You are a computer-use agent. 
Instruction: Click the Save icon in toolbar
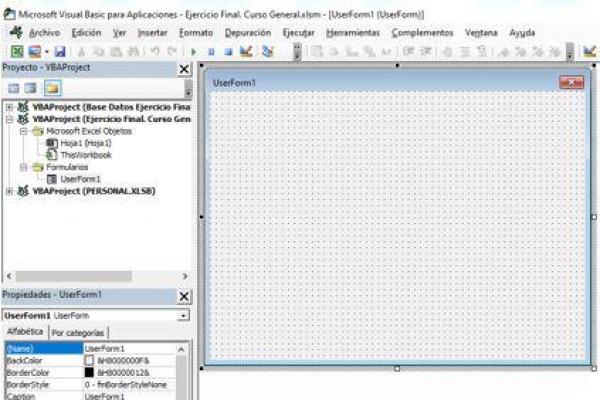pyautogui.click(x=60, y=51)
